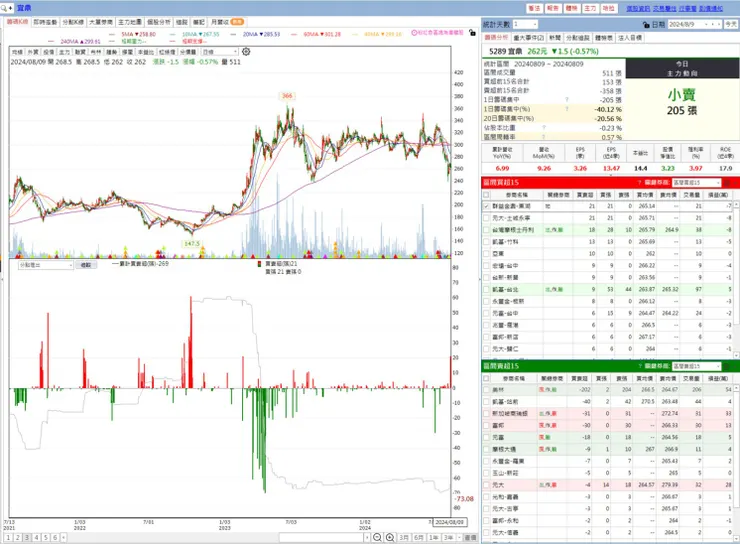Expand the dropdown arrow next to 3年 range
Image resolution: width=740 pixels, height=544 pixels.
coord(459,537)
